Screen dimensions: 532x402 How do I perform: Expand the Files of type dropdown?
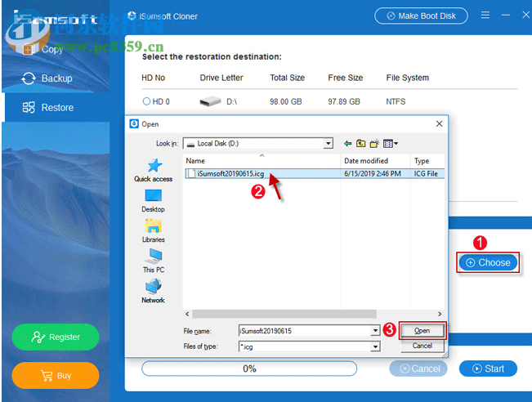[x=375, y=346]
